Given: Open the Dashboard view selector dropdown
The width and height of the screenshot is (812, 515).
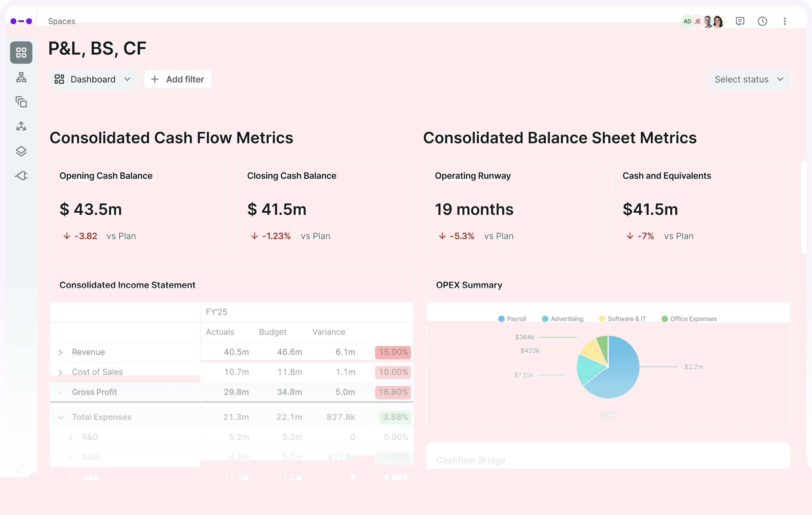Looking at the screenshot, I should (93, 79).
